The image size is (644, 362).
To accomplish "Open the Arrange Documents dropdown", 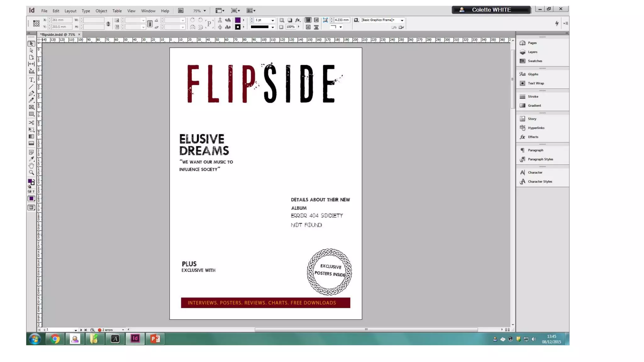I will click(x=251, y=11).
